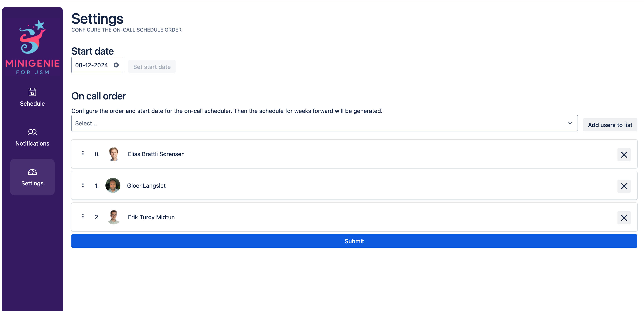Click the Notifications people icon
Image resolution: width=644 pixels, height=311 pixels.
click(32, 132)
